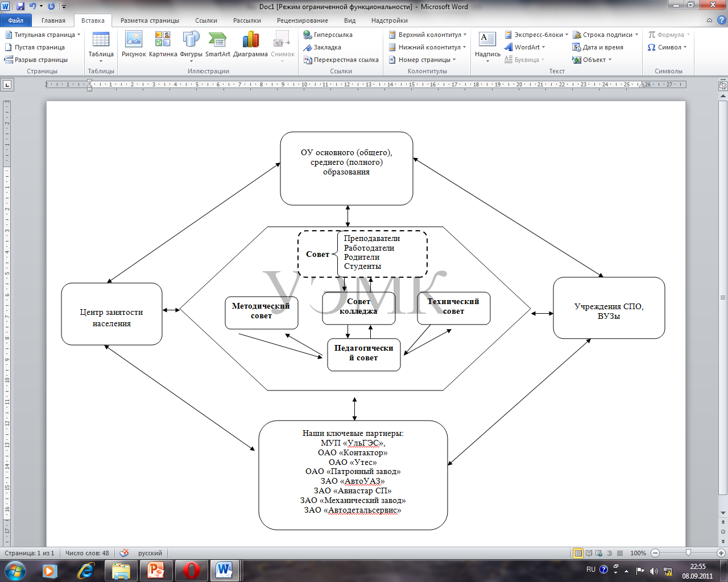Viewport: 728px width, 582px height.
Task: Click the 100% zoom level button
Action: click(638, 553)
